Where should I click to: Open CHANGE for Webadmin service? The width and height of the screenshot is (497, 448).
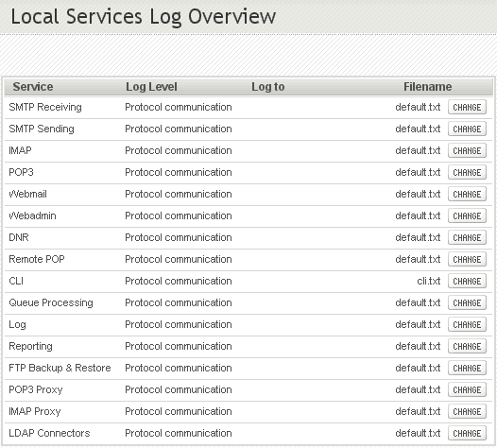click(x=467, y=215)
